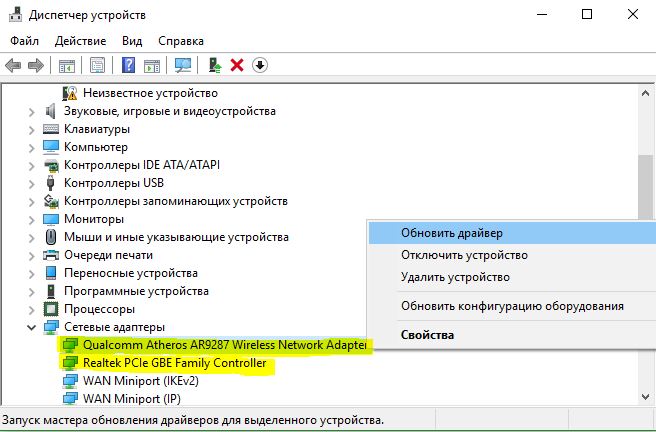Screen dimensions: 656x432
Task: Click the speaker icon for sound devices
Action: [51, 111]
